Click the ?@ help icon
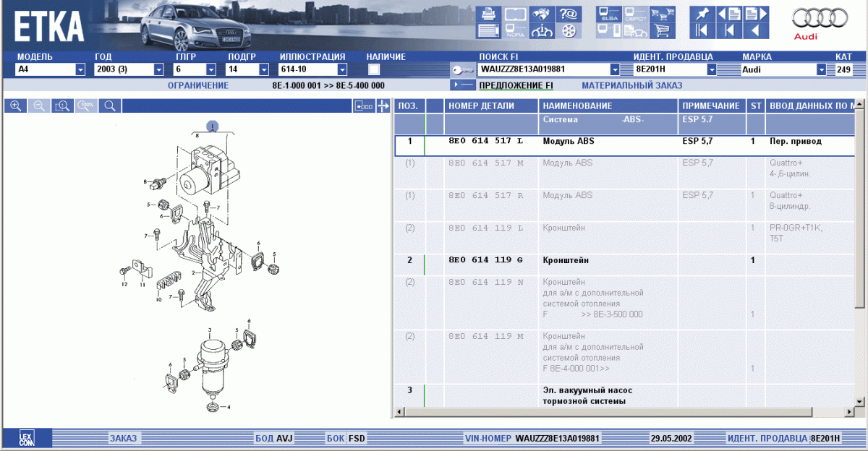 [x=567, y=14]
